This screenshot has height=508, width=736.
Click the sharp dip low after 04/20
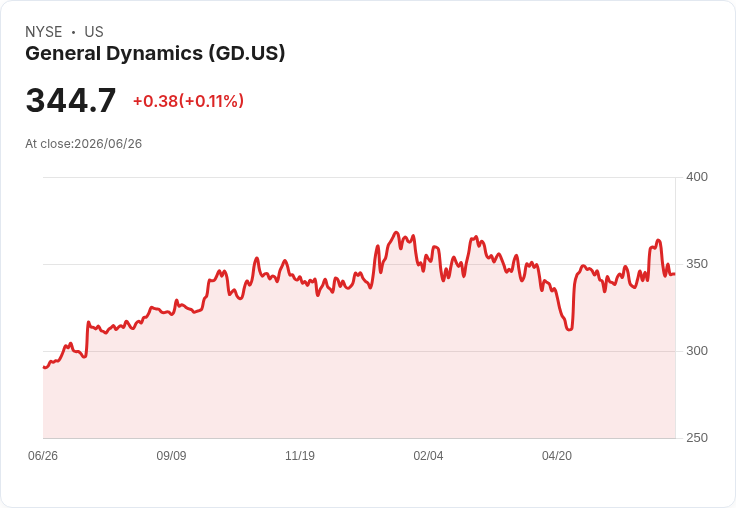click(569, 329)
